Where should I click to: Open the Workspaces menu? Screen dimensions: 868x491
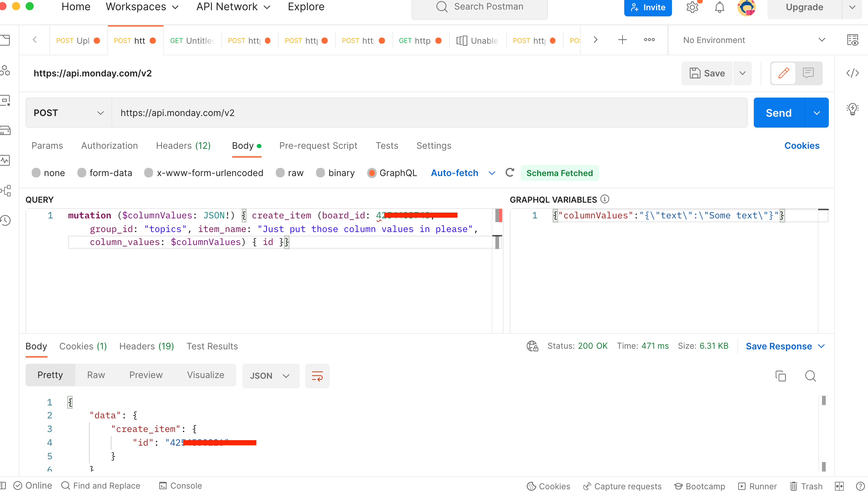click(142, 7)
